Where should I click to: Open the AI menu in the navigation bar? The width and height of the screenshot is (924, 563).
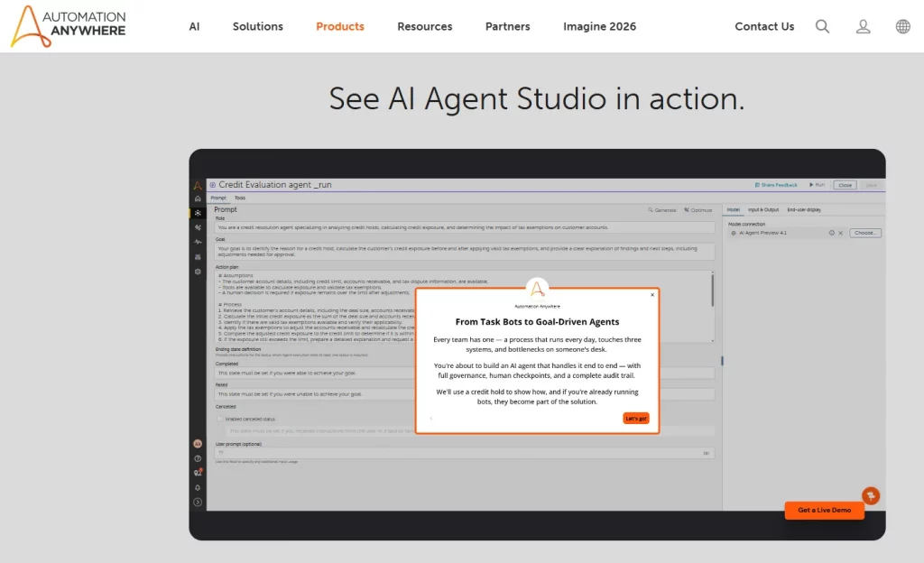[195, 26]
